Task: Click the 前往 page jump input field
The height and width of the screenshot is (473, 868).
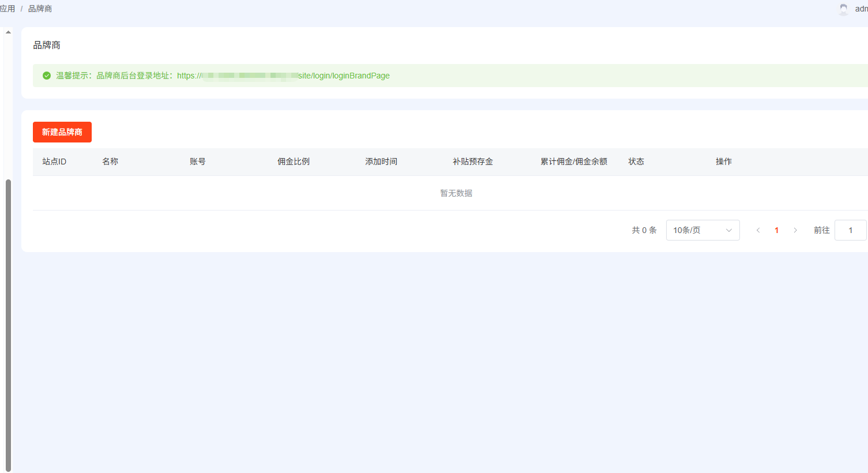Action: click(x=850, y=230)
